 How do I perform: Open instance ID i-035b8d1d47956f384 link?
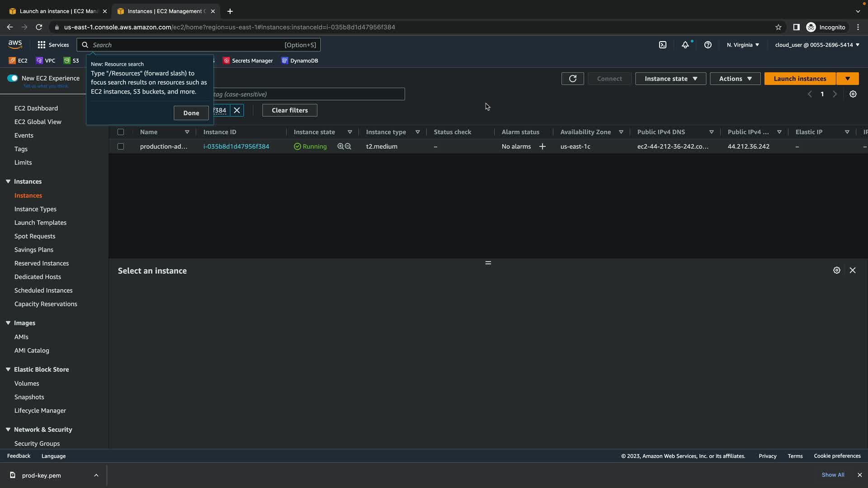coord(236,146)
